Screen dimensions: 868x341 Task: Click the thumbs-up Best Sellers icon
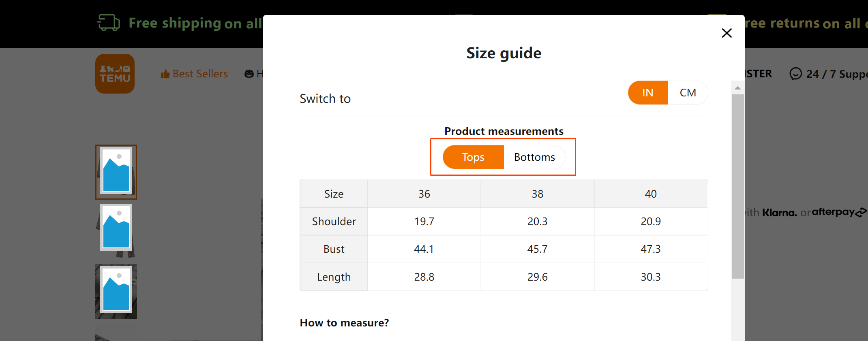[x=165, y=74]
